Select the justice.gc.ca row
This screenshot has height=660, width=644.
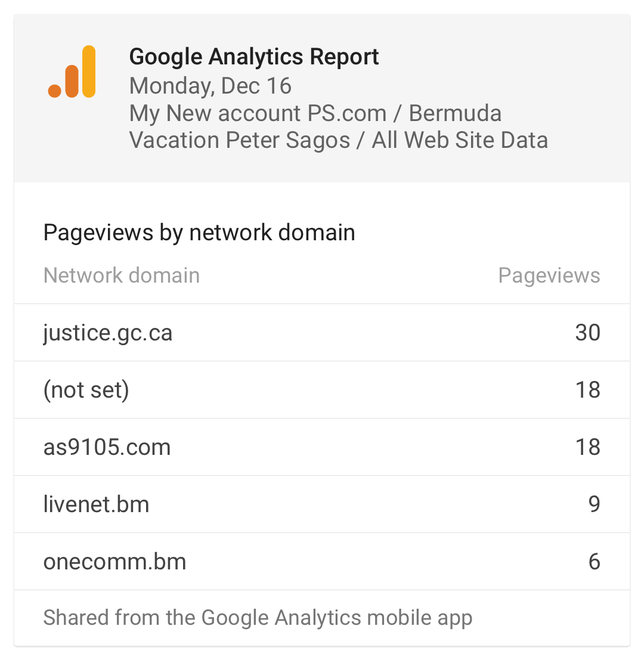[322, 333]
